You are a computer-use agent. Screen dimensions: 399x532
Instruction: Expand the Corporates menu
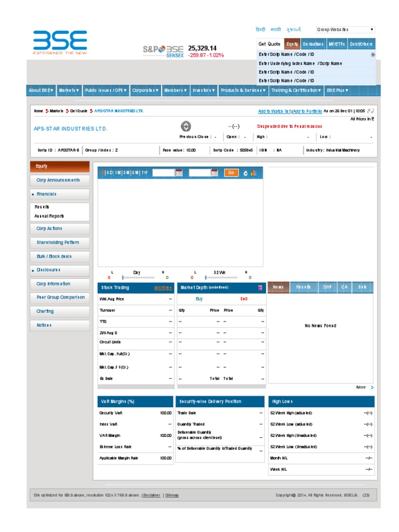tap(145, 90)
